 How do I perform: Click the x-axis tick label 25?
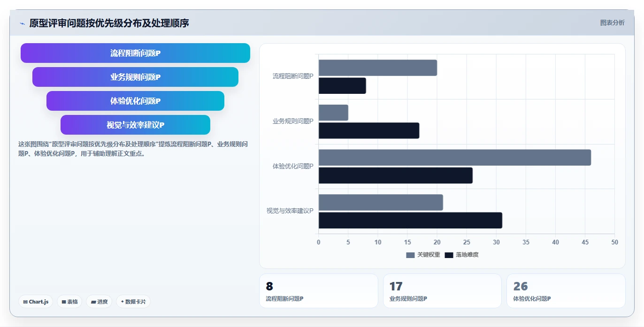click(467, 243)
